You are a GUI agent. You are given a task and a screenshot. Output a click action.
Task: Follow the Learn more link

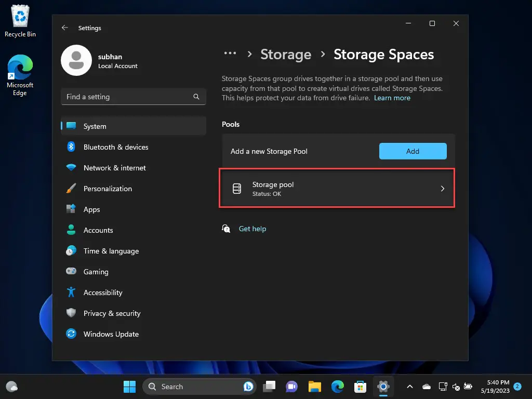coord(392,98)
